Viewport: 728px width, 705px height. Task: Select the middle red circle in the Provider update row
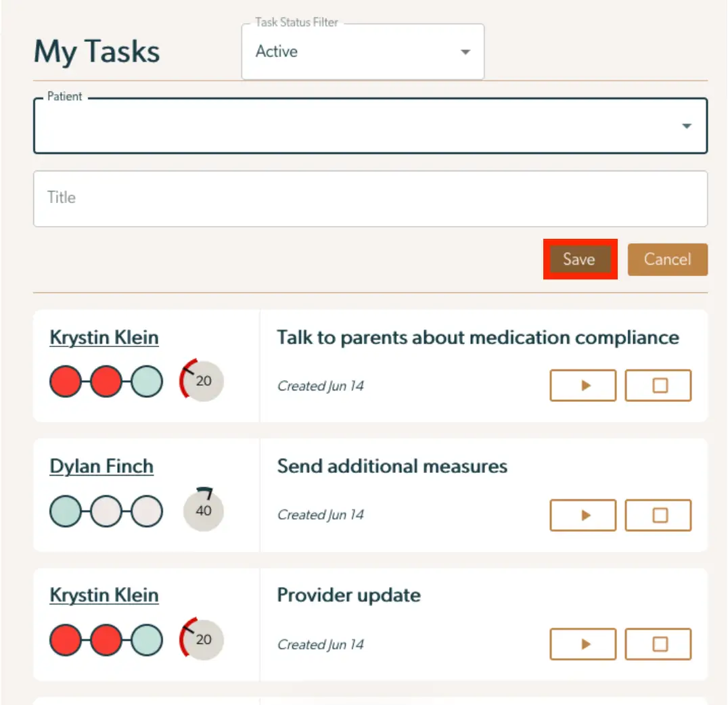pos(106,639)
